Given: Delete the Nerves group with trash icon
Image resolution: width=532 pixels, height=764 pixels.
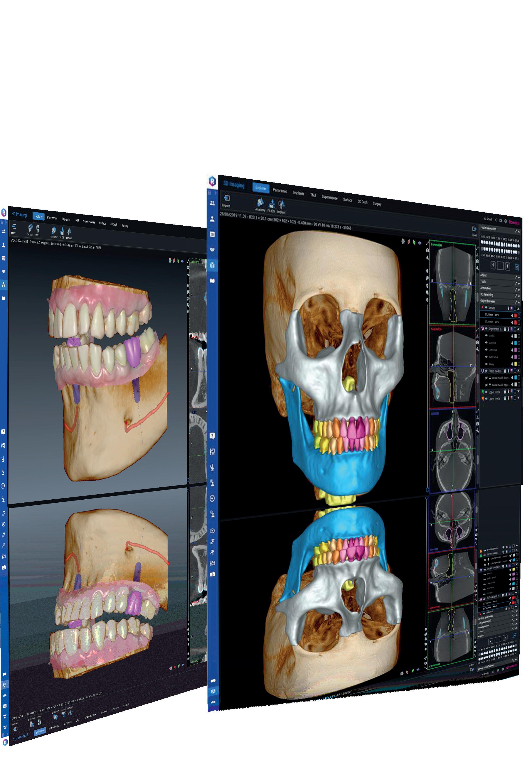Looking at the screenshot, I should click(x=508, y=308).
